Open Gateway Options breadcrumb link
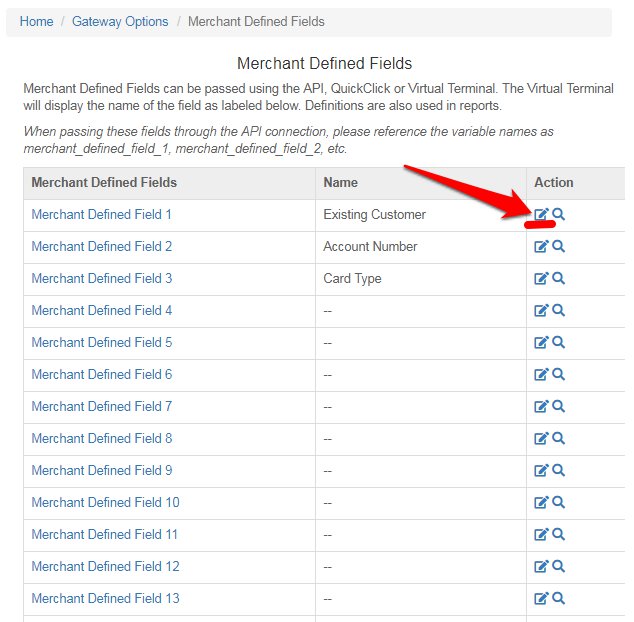 click(x=120, y=21)
